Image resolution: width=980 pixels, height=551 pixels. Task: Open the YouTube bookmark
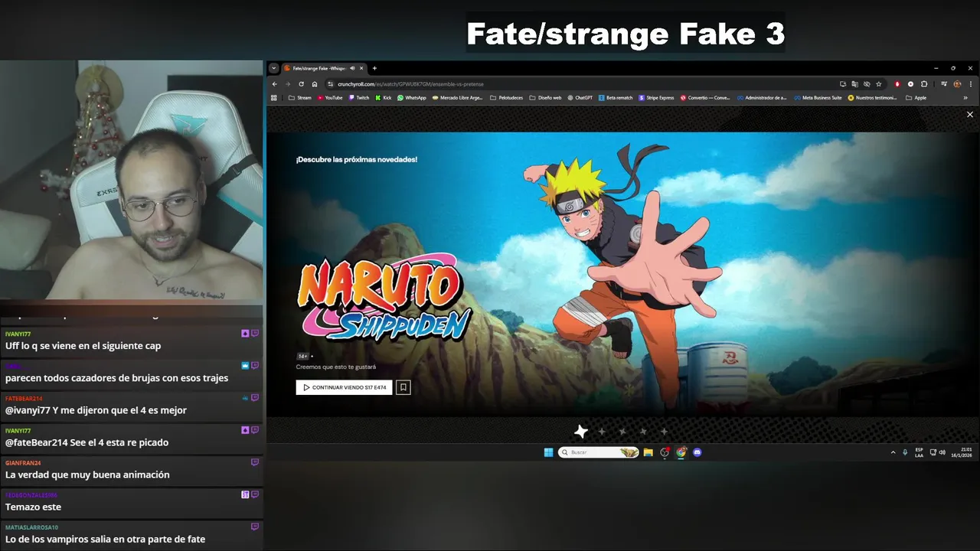(330, 98)
